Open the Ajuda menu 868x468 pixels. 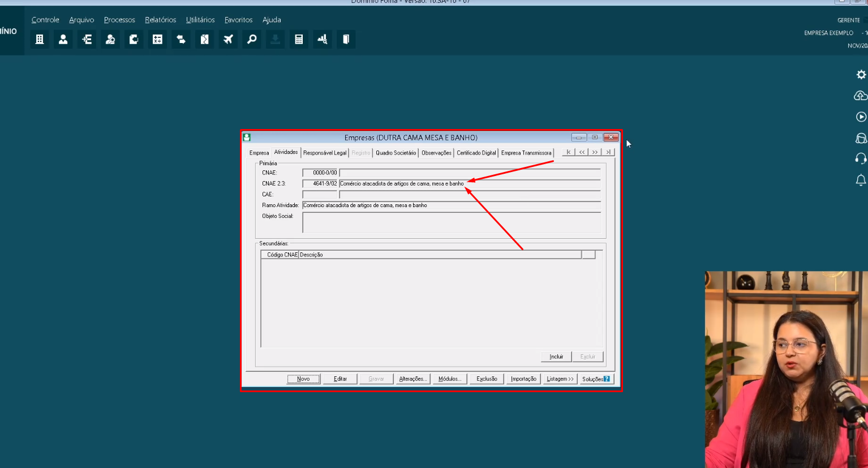[272, 20]
